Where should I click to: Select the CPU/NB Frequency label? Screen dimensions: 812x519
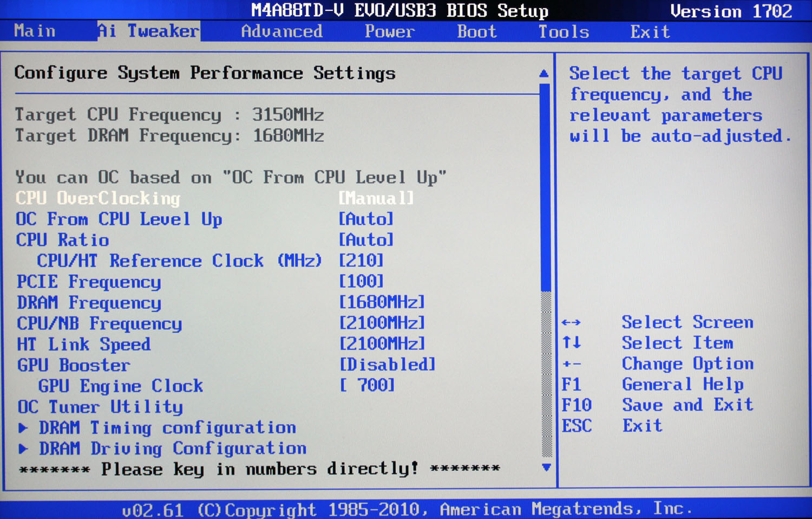pos(99,323)
